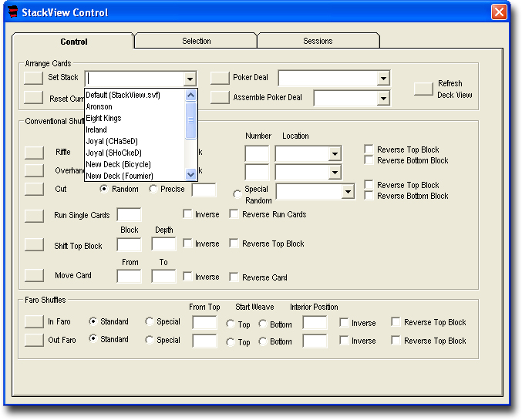The image size is (522, 420).
Task: Choose Default (StackView.svf) from the list
Action: 135,95
